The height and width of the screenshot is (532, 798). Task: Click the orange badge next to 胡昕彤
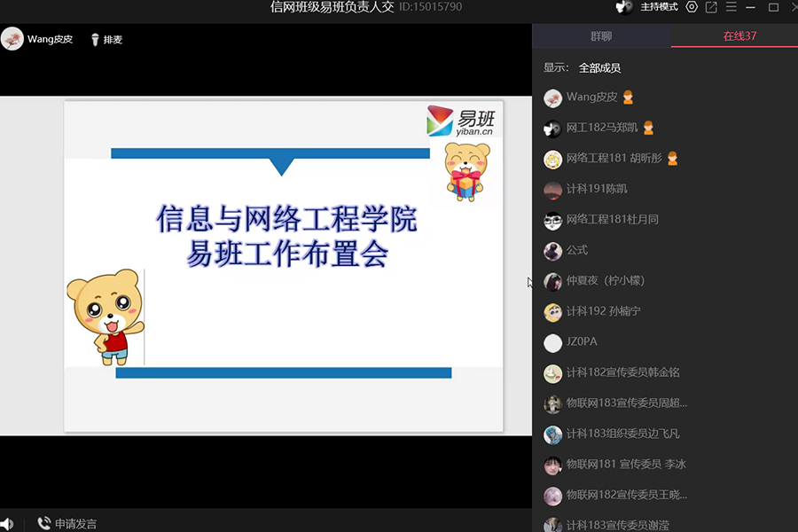672,159
